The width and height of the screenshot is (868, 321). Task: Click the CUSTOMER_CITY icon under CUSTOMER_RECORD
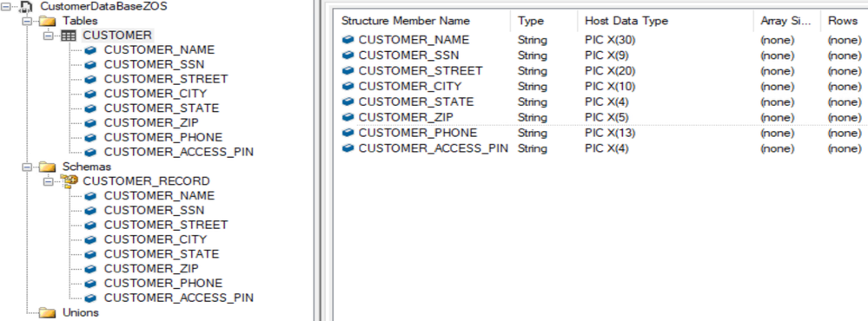click(90, 239)
